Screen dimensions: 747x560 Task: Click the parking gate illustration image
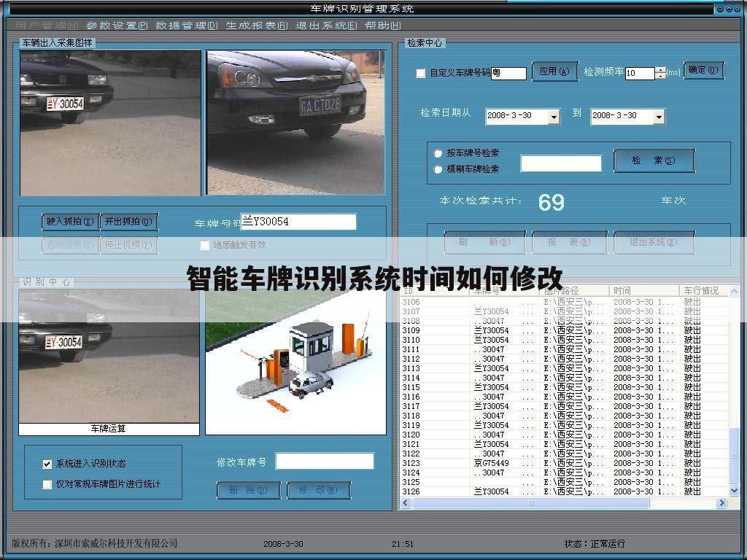(x=295, y=362)
